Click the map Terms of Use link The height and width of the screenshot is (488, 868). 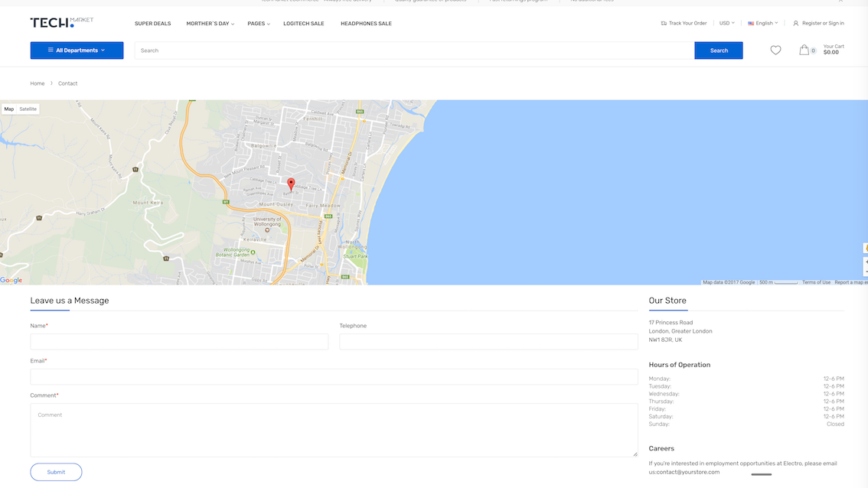point(816,282)
